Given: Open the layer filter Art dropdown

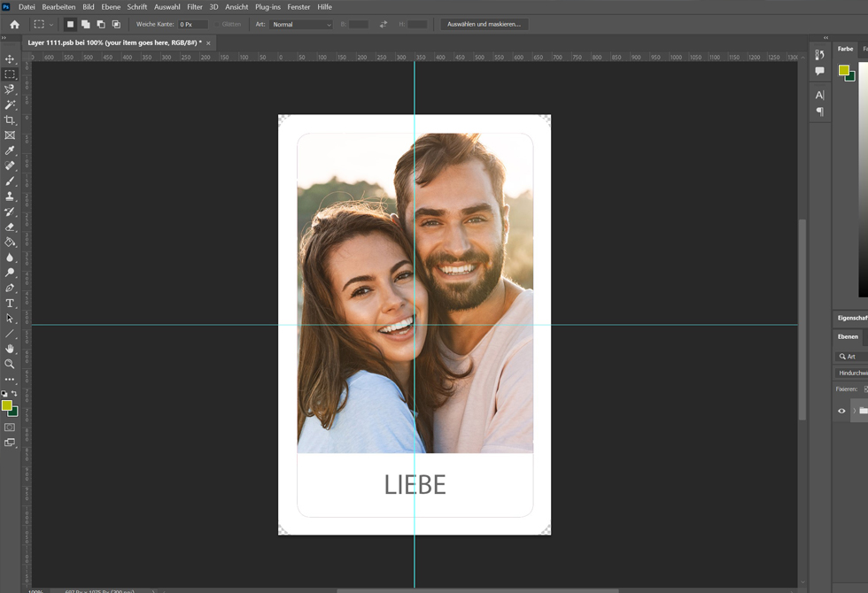Looking at the screenshot, I should tap(851, 357).
